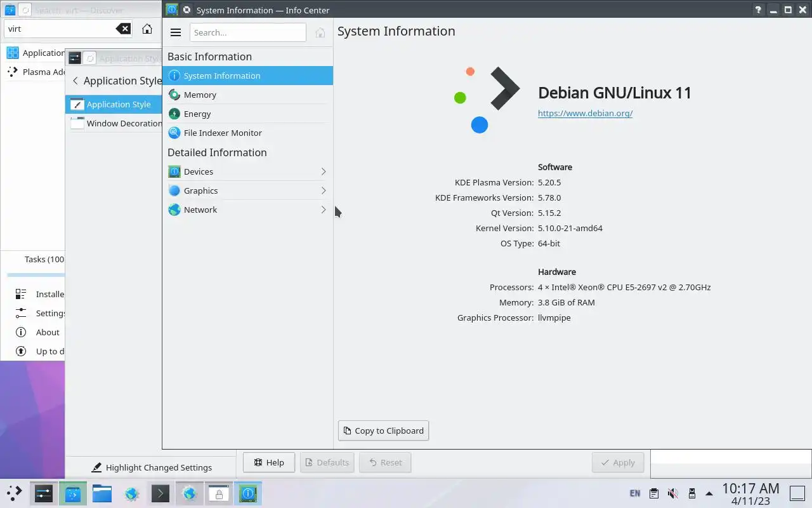Click the blue Graphics sphere icon
Image resolution: width=812 pixels, height=508 pixels.
point(174,190)
